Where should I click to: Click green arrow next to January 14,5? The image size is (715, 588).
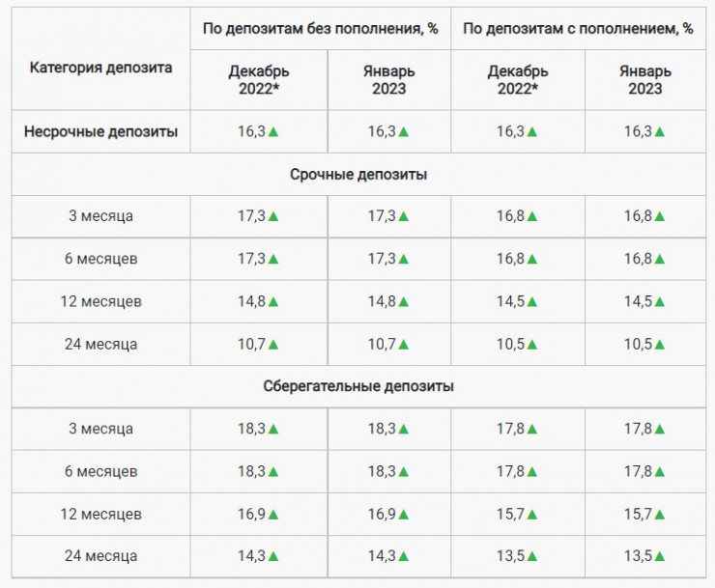661,302
